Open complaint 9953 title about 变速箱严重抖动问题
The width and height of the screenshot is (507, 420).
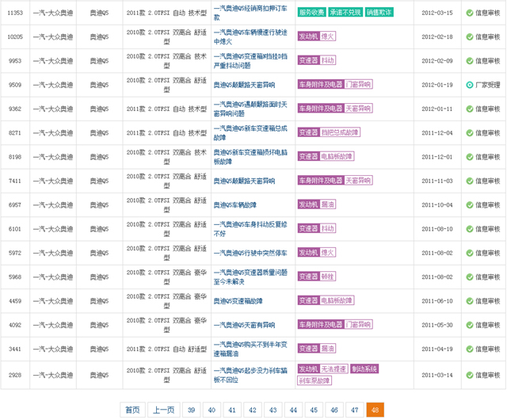click(x=250, y=61)
